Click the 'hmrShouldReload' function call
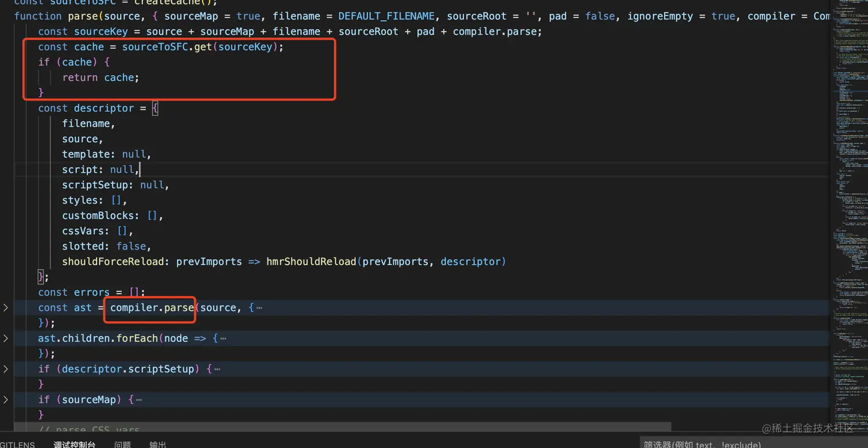This screenshot has width=868, height=448. tap(311, 262)
